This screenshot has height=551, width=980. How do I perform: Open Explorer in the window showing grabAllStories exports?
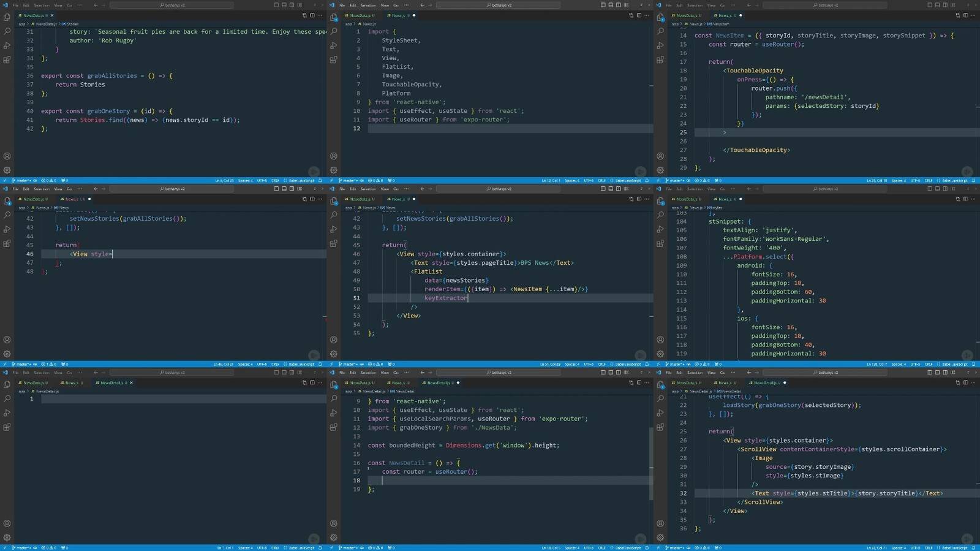click(7, 17)
